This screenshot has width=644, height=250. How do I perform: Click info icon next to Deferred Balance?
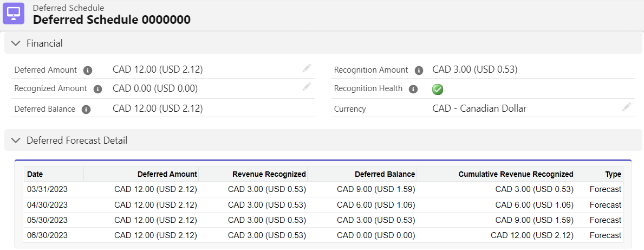[86, 109]
